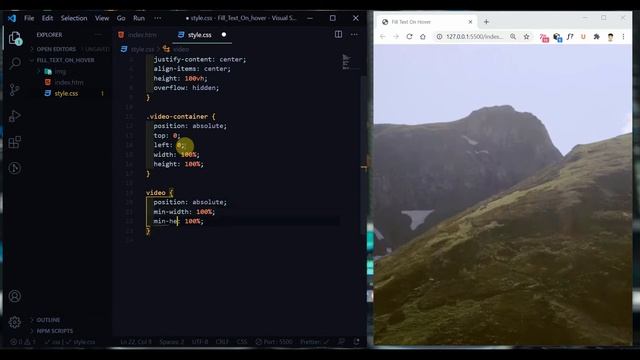
Task: Split the editor to the right
Action: point(338,34)
